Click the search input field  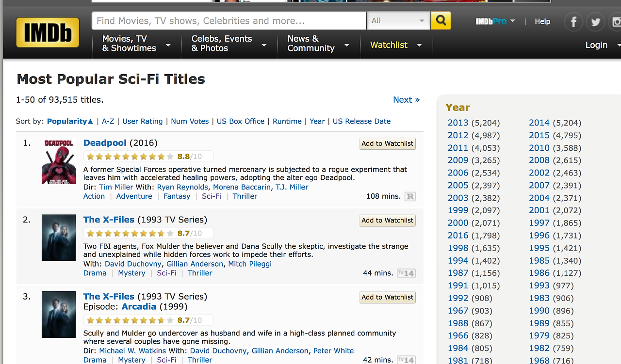(229, 20)
